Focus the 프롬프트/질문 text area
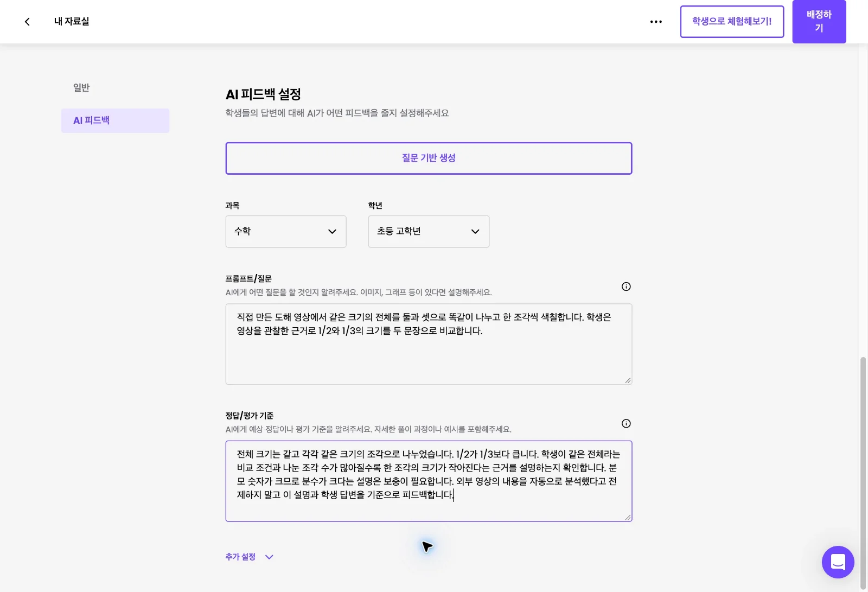868x592 pixels. [x=429, y=344]
